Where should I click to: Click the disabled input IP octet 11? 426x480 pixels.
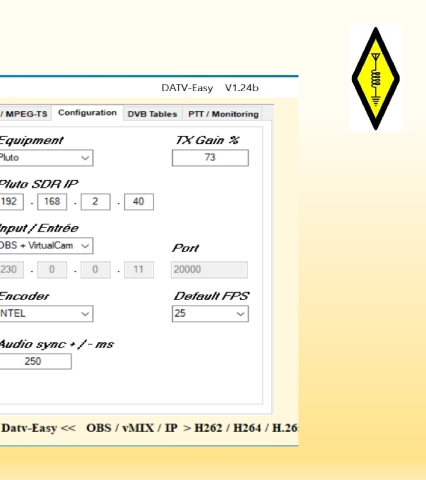pos(139,270)
